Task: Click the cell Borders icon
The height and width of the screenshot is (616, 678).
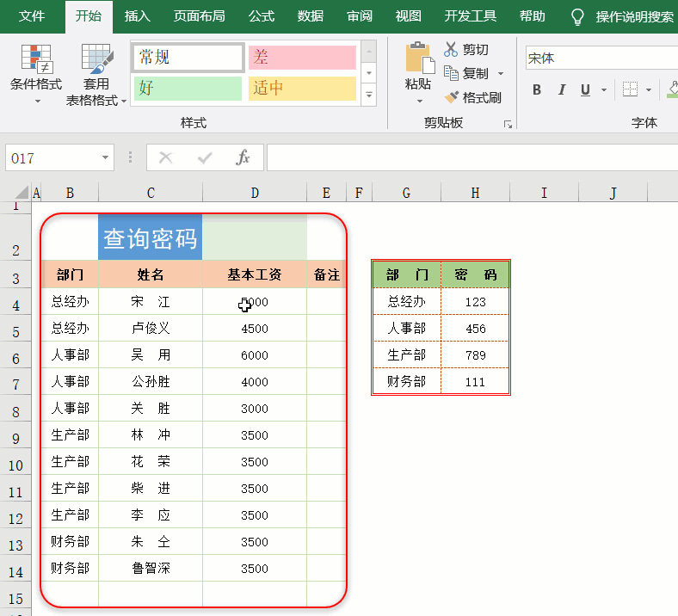Action: coord(630,89)
